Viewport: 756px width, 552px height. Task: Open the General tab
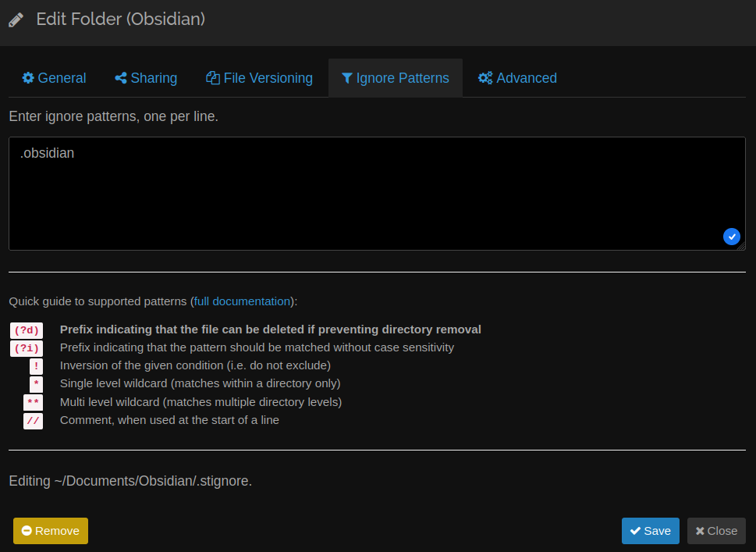click(54, 78)
